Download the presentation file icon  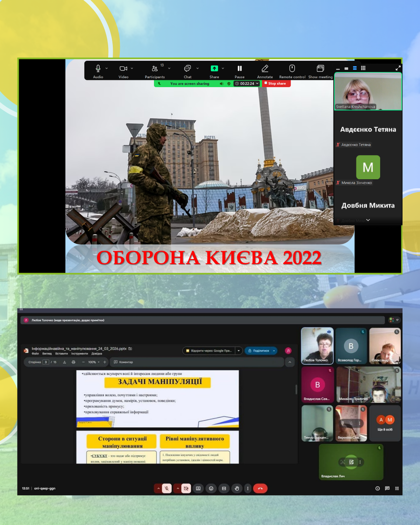coord(65,362)
